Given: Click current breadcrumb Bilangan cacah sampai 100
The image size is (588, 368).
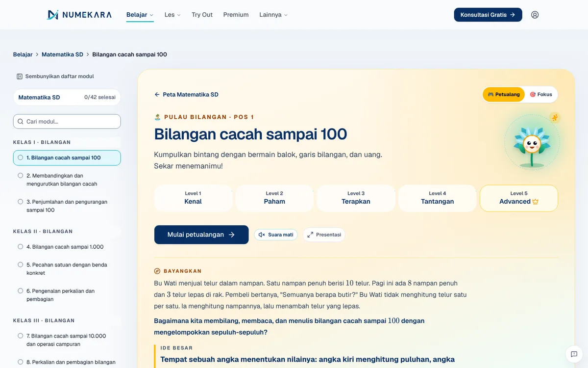Looking at the screenshot, I should pos(129,54).
